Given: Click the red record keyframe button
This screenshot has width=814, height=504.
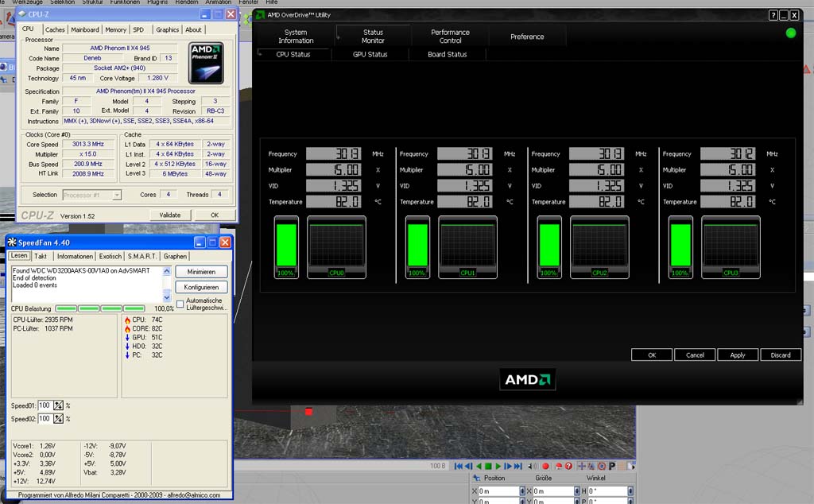Looking at the screenshot, I should pyautogui.click(x=545, y=466).
